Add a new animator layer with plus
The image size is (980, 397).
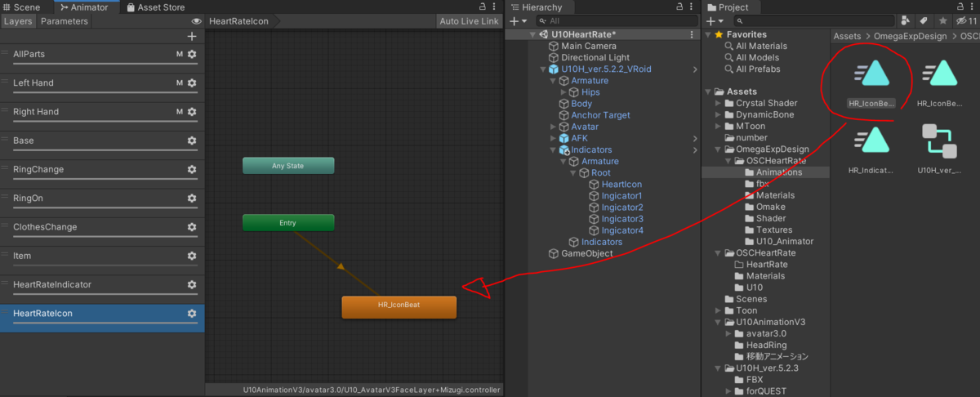click(192, 36)
